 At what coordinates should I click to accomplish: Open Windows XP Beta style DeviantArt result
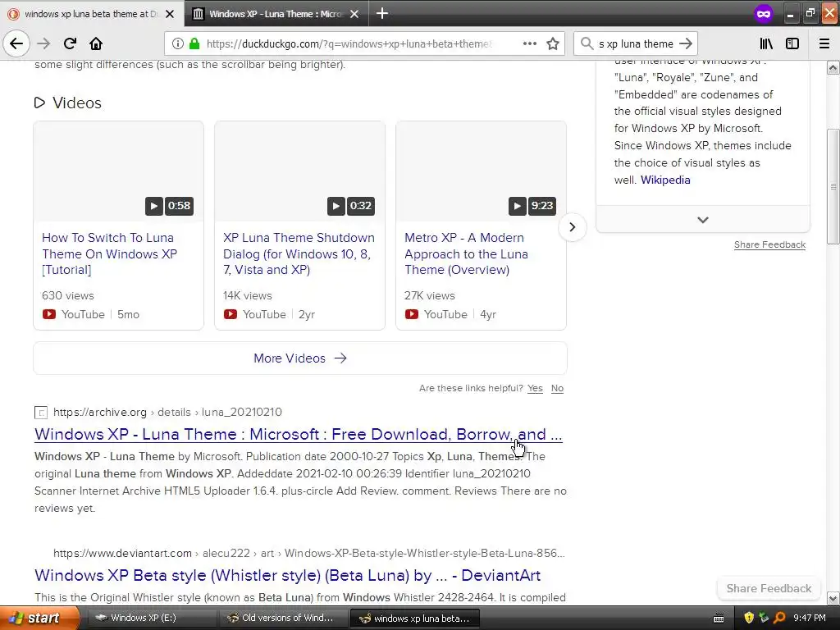(x=287, y=575)
